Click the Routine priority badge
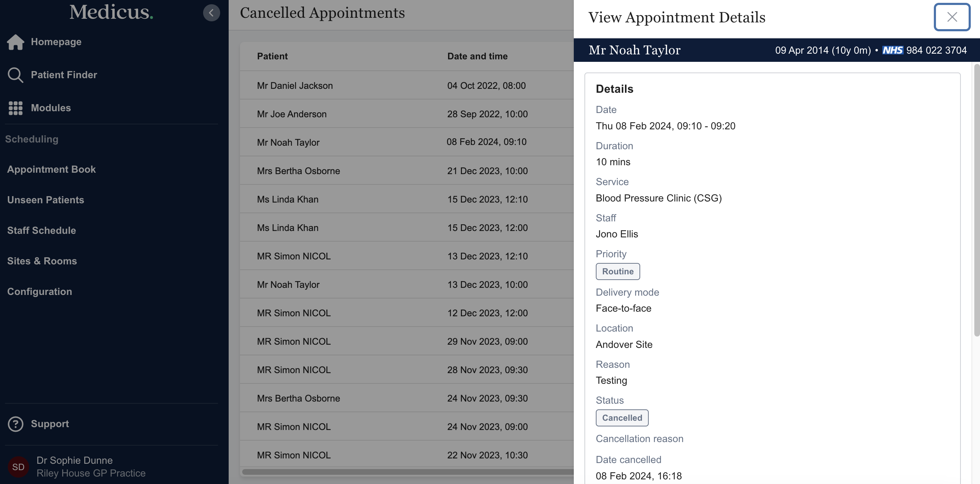 [617, 271]
